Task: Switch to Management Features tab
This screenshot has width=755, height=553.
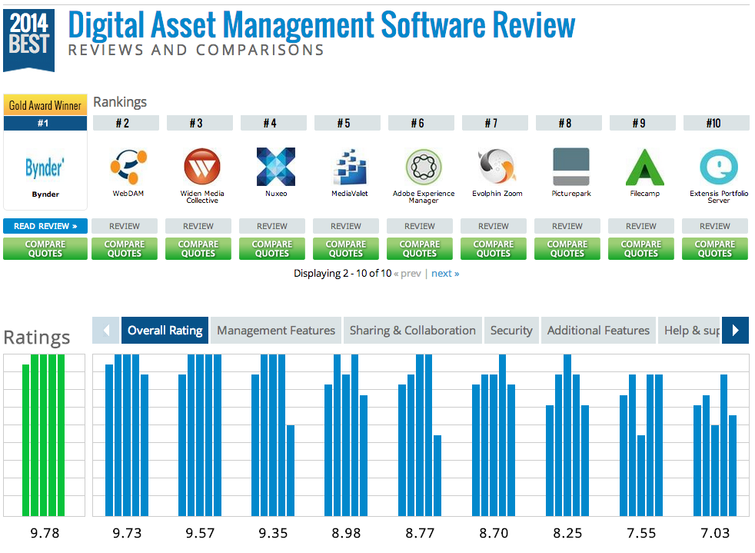Action: tap(276, 330)
